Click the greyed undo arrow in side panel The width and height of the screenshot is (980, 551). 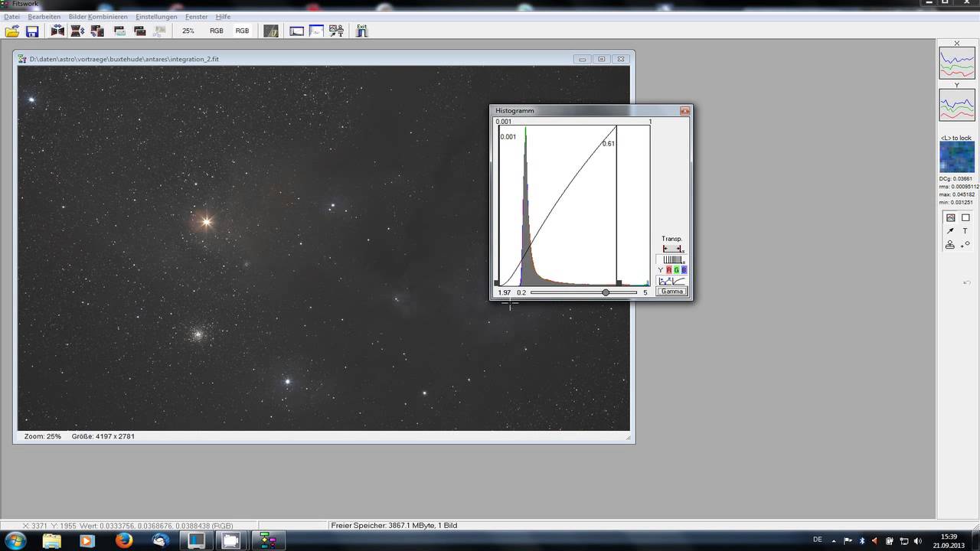click(966, 283)
